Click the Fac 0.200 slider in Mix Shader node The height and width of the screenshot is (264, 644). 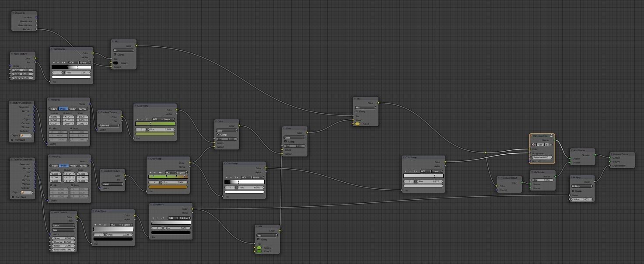pos(542,180)
